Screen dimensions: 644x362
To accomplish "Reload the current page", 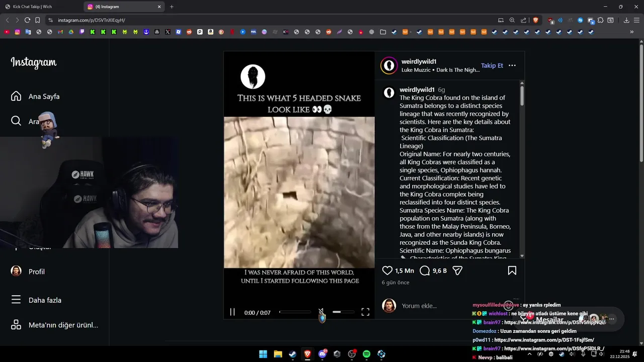I will pyautogui.click(x=27, y=20).
